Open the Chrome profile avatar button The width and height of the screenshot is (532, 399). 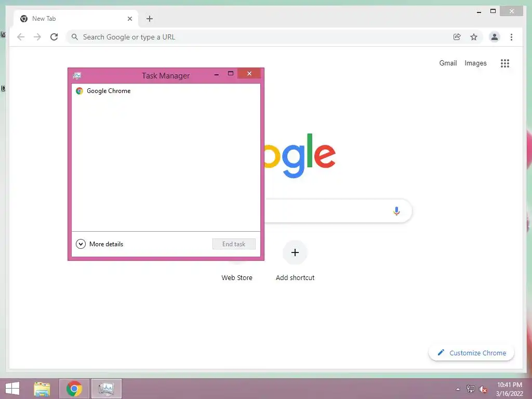click(x=495, y=37)
